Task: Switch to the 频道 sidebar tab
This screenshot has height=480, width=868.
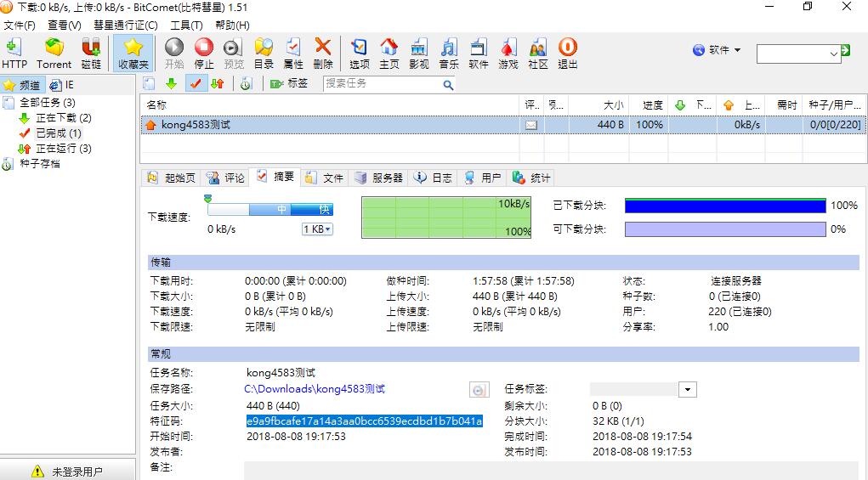Action: click(22, 85)
